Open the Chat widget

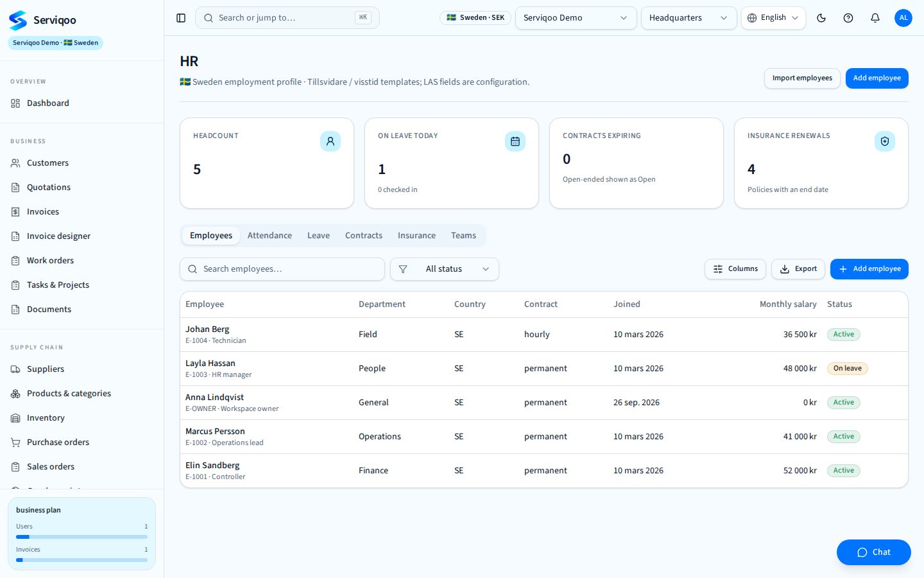pyautogui.click(x=874, y=552)
